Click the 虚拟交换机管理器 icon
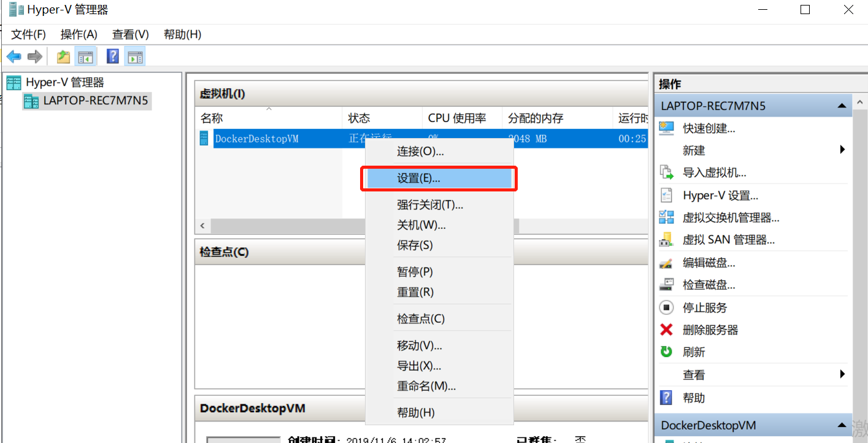 [666, 217]
